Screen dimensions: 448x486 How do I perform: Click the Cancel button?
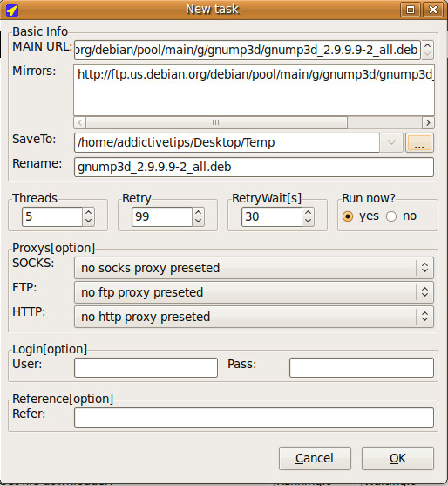315,458
